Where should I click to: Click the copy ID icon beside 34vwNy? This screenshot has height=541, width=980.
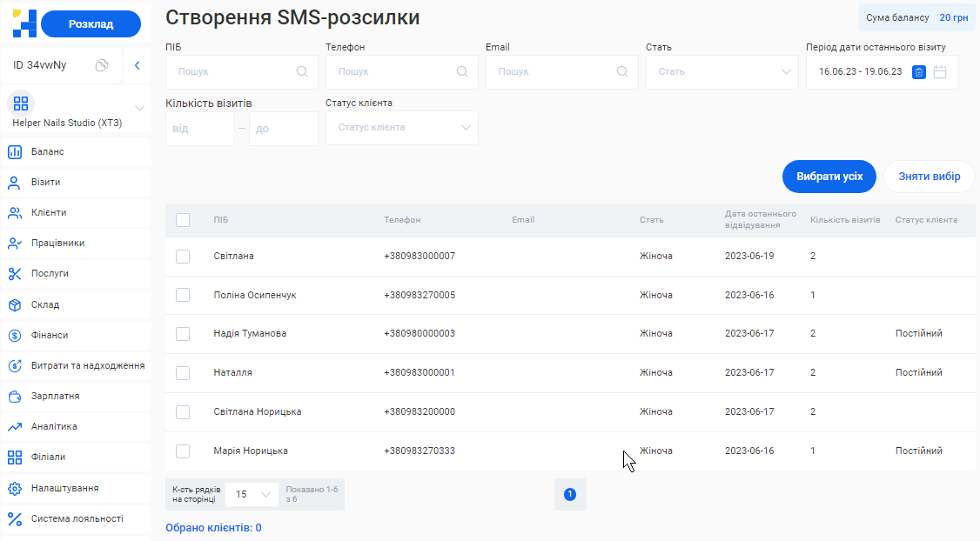[102, 65]
